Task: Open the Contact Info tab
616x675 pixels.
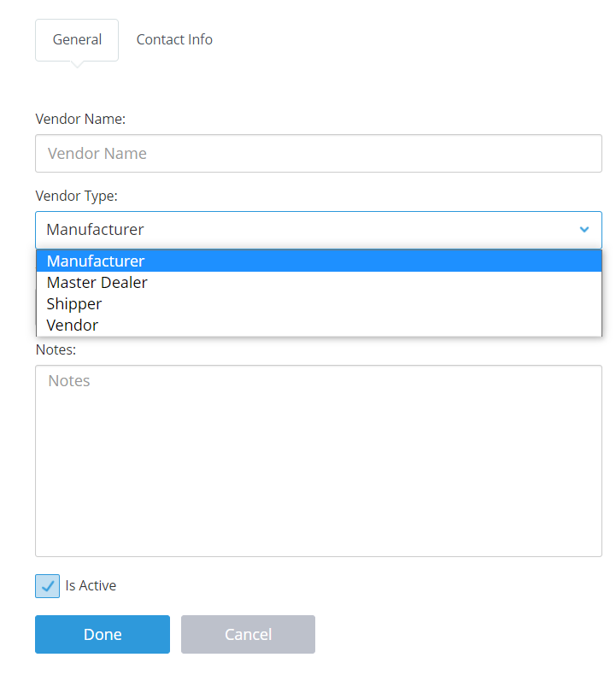Action: pos(174,39)
